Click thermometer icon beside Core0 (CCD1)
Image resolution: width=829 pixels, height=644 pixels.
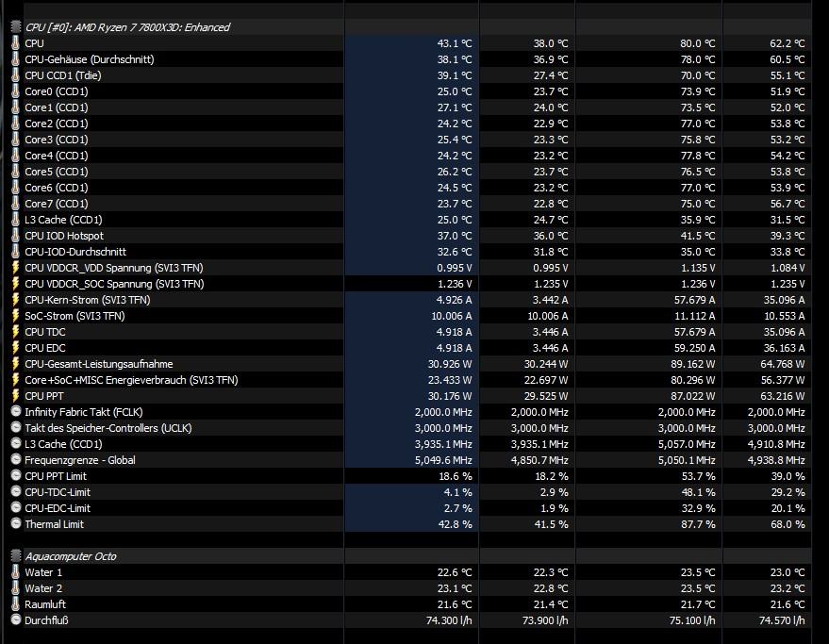[x=16, y=91]
